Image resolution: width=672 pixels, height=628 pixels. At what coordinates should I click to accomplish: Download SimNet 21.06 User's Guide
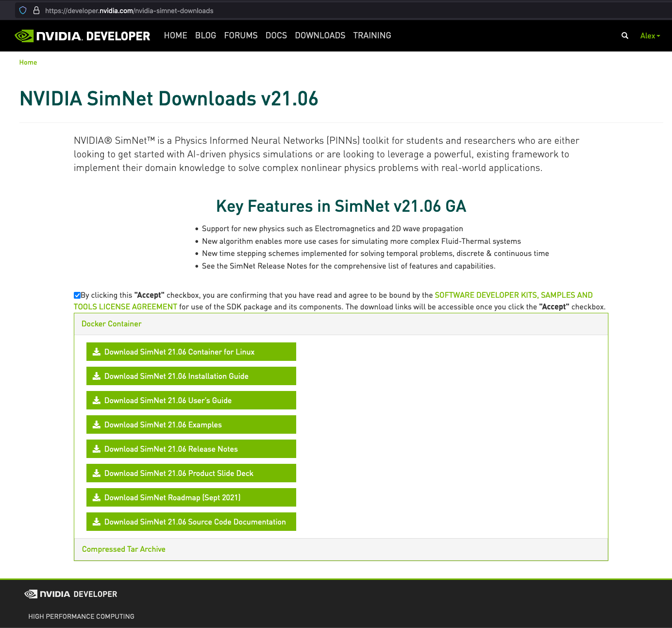pos(191,400)
